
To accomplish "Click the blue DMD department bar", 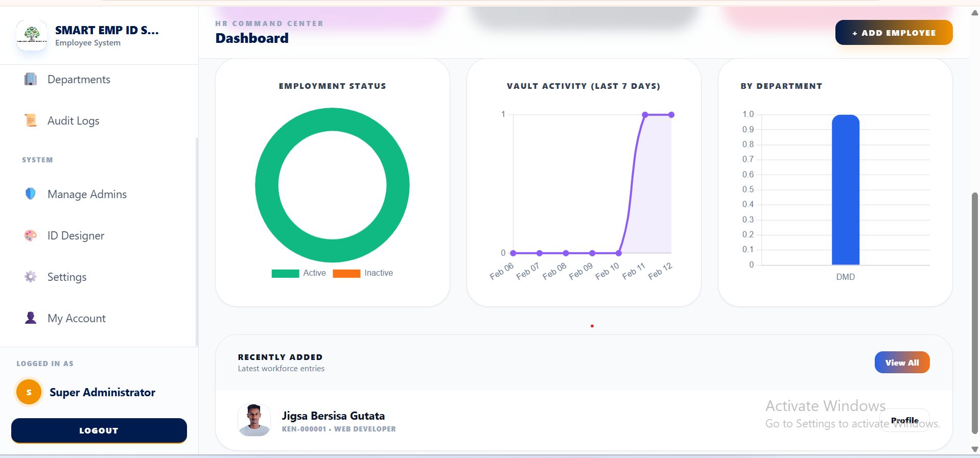I will point(845,190).
